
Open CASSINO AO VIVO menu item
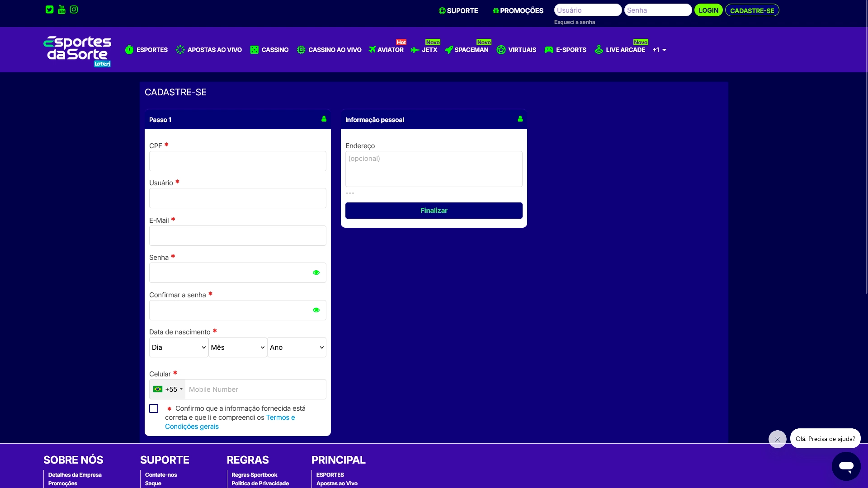point(329,50)
